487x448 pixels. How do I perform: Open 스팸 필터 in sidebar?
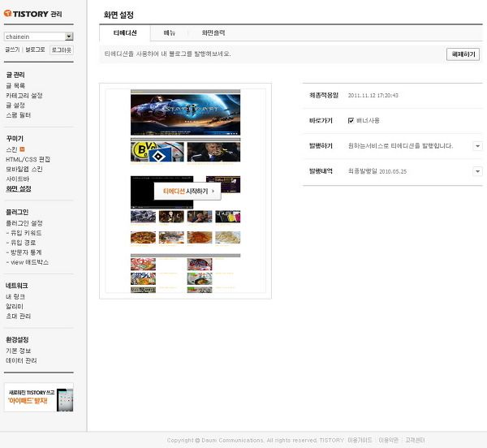click(19, 115)
